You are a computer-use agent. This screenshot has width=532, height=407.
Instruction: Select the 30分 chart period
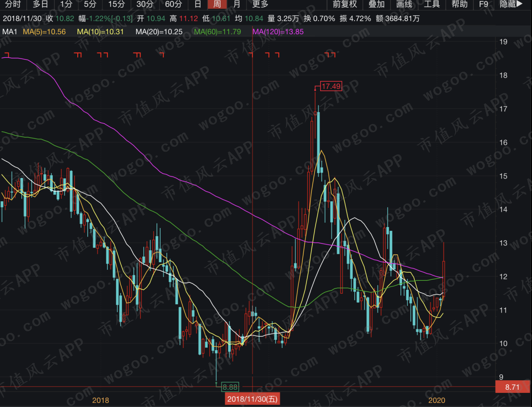click(145, 4)
